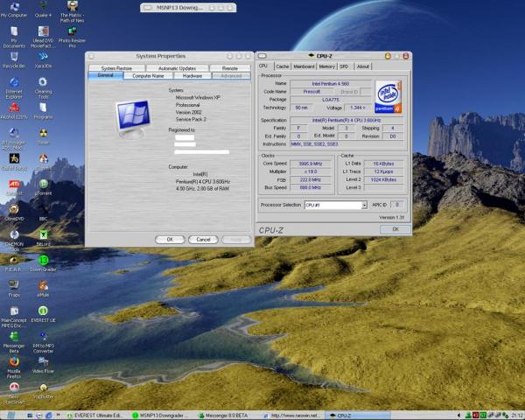Click the MSNP13 Downgrader window title bar
The width and height of the screenshot is (525, 420).
[x=188, y=7]
